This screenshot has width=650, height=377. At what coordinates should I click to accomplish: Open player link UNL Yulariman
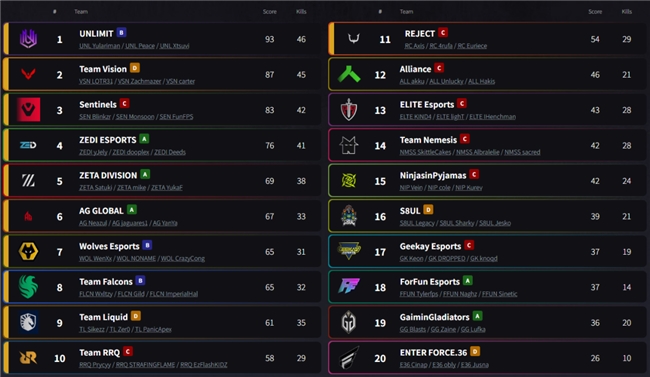(x=99, y=46)
